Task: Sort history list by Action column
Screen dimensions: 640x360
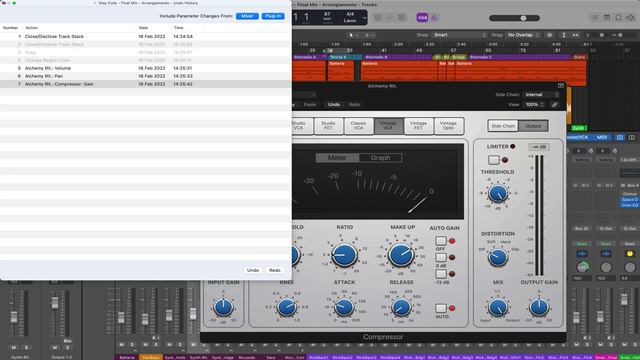Action: pyautogui.click(x=31, y=28)
